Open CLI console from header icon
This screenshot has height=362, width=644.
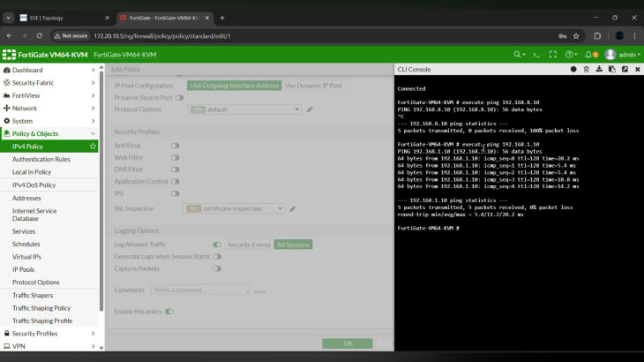[536, 55]
